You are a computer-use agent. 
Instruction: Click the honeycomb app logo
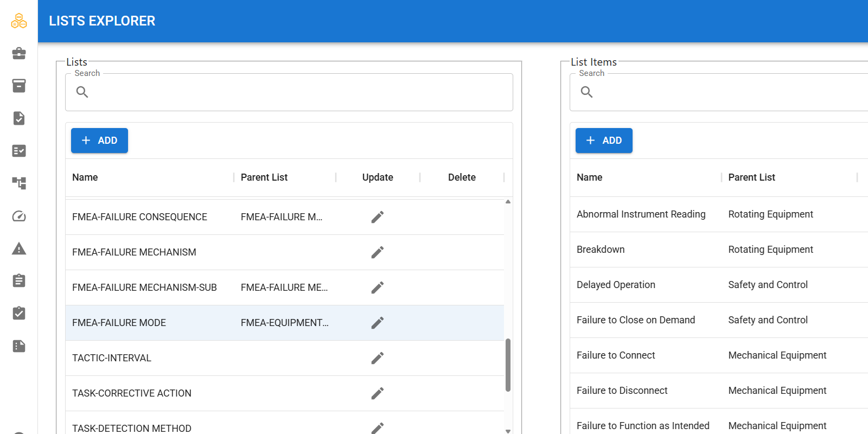[x=19, y=21]
